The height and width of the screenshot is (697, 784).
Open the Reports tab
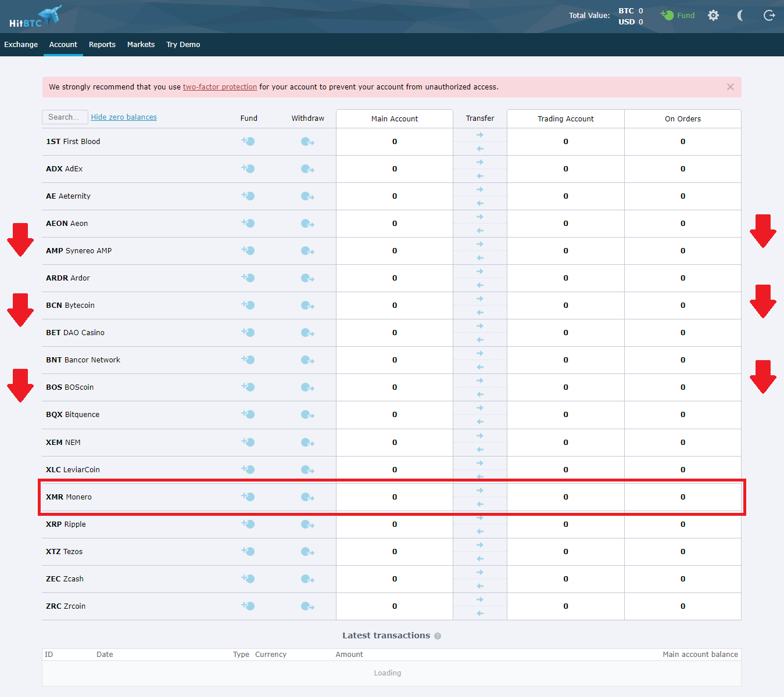pos(102,45)
